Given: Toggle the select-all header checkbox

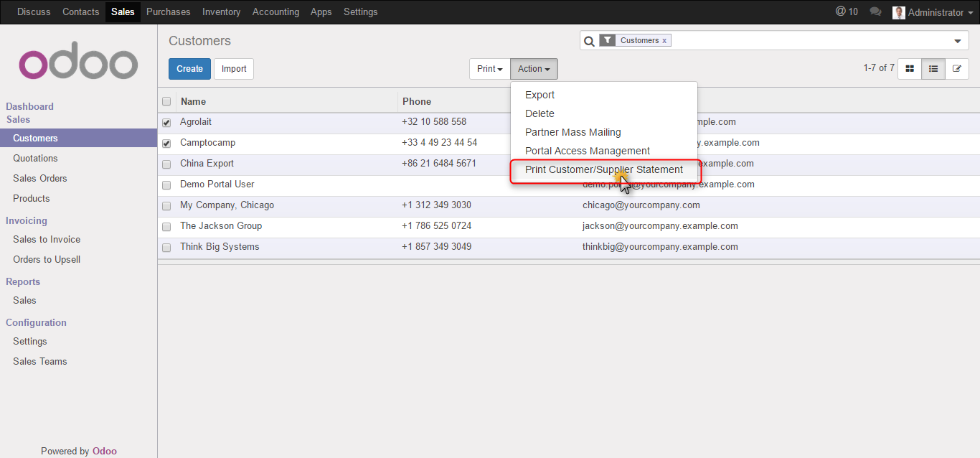Looking at the screenshot, I should pyautogui.click(x=166, y=102).
